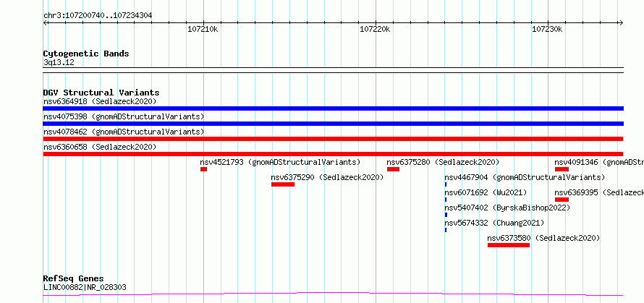
Task: Click the RefSeq Genes track title
Action: [74, 279]
